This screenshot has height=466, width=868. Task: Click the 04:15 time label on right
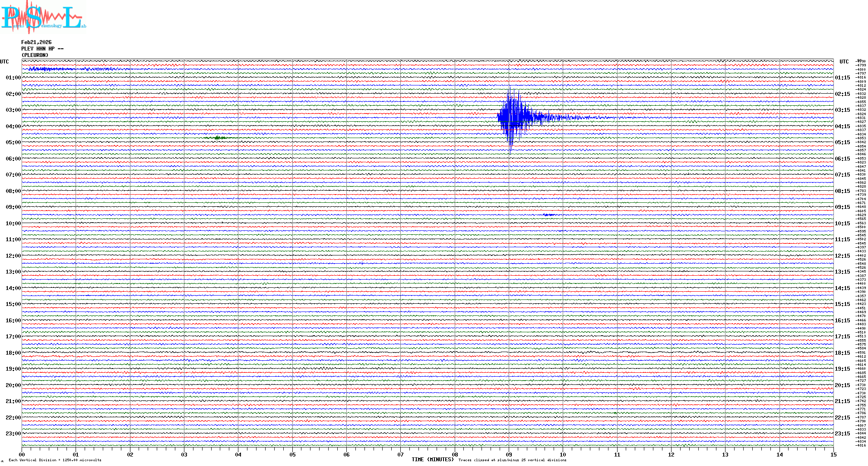tap(842, 126)
